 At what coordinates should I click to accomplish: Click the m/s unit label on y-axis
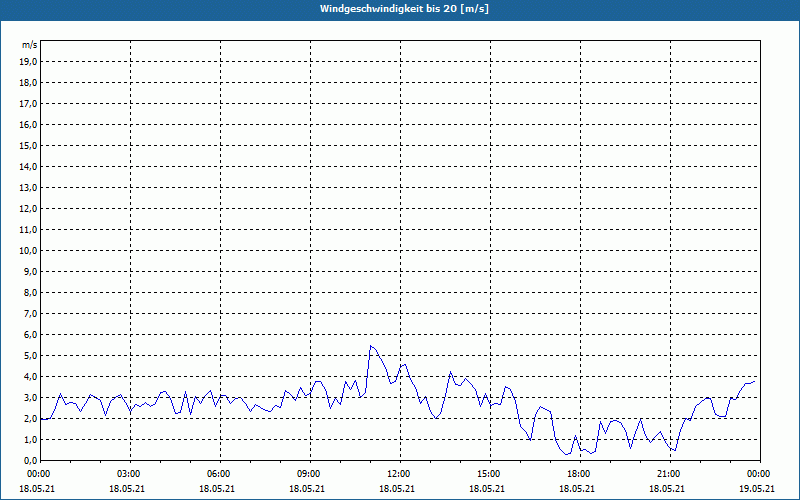click(x=30, y=45)
